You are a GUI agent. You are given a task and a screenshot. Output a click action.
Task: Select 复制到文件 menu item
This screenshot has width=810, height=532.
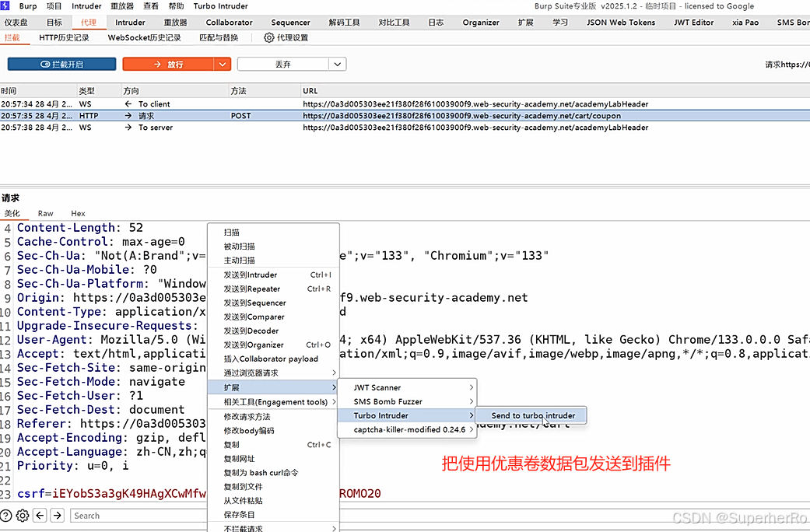(274, 486)
